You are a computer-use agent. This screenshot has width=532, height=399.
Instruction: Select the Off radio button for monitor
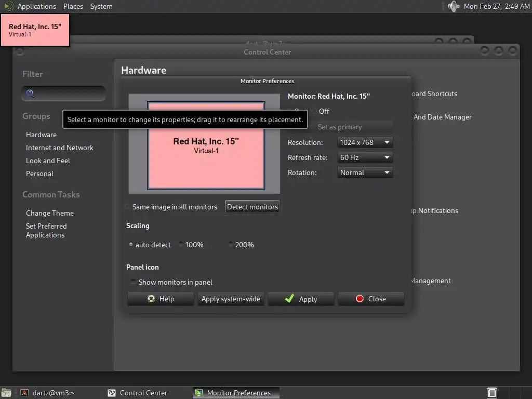coord(314,111)
